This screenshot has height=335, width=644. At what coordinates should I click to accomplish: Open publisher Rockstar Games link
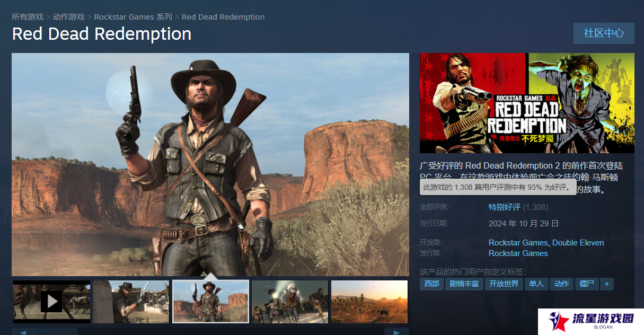click(518, 253)
